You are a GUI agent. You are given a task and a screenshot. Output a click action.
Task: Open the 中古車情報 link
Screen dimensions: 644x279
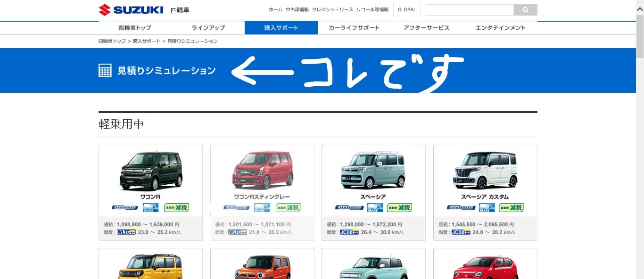click(297, 10)
